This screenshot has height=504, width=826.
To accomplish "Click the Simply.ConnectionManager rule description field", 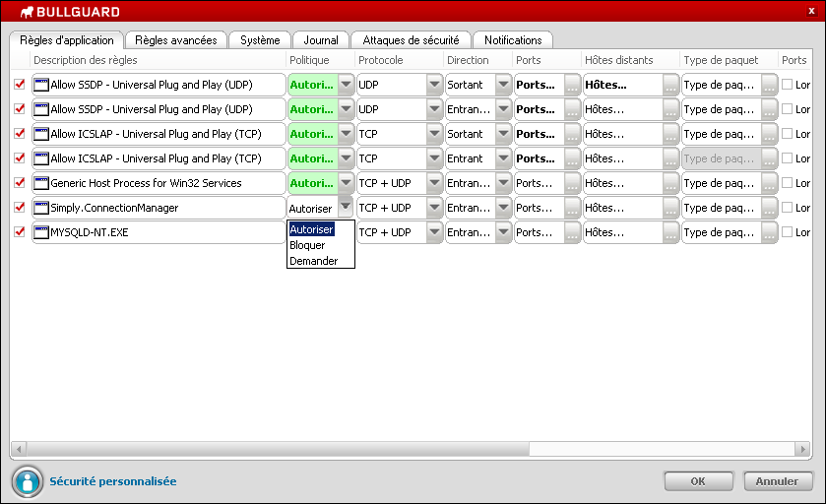I will click(x=159, y=208).
